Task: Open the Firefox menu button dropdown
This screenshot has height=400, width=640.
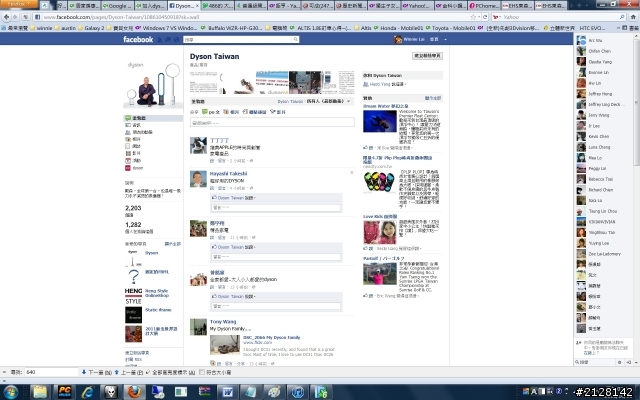Action: pyautogui.click(x=19, y=4)
